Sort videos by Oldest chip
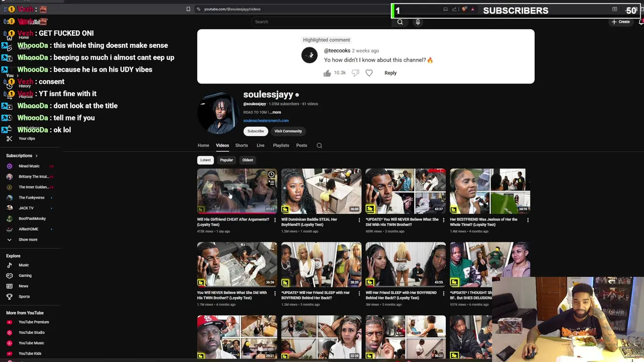 (x=248, y=160)
